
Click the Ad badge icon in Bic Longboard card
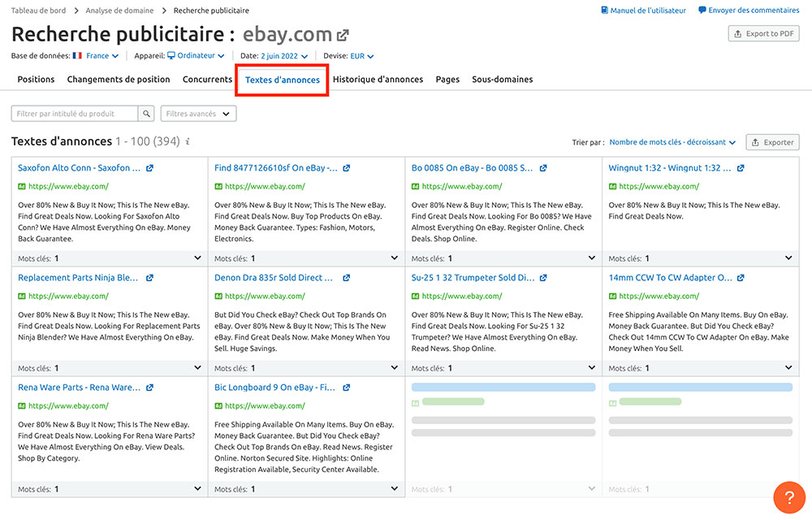(x=218, y=406)
